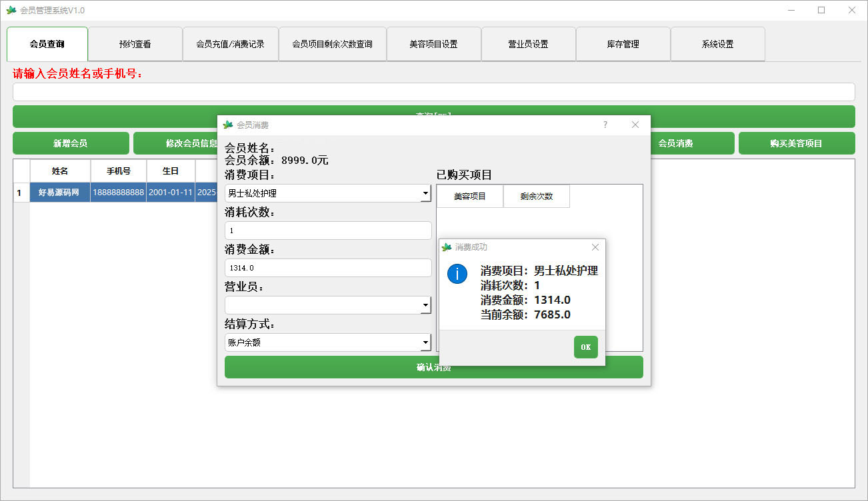Screen dimensions: 868x501
Task: Select the 好易源码网 row in the table
Action: click(x=59, y=192)
